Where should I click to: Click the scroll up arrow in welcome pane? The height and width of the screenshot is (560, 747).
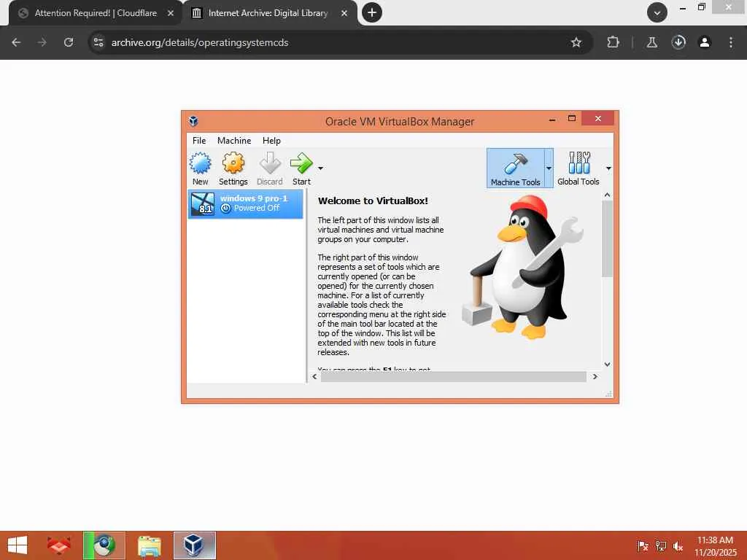click(607, 195)
